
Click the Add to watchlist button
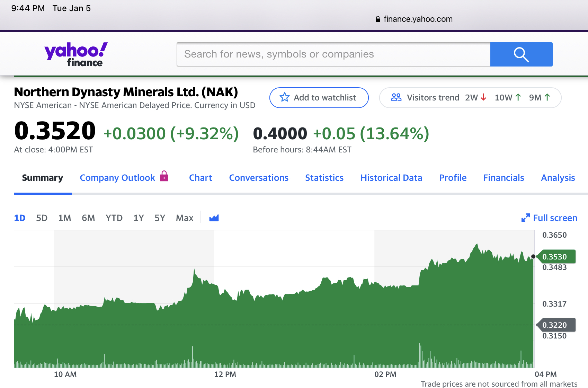pyautogui.click(x=319, y=97)
